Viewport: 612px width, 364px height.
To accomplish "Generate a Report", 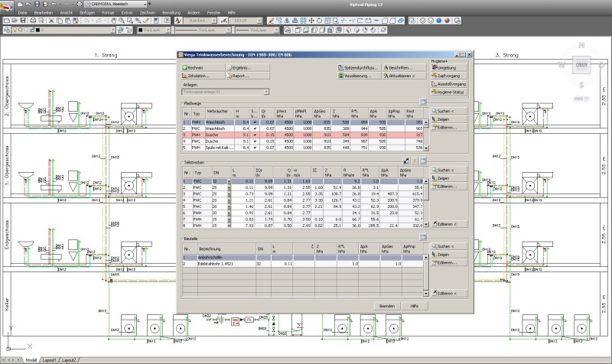I will [x=247, y=76].
